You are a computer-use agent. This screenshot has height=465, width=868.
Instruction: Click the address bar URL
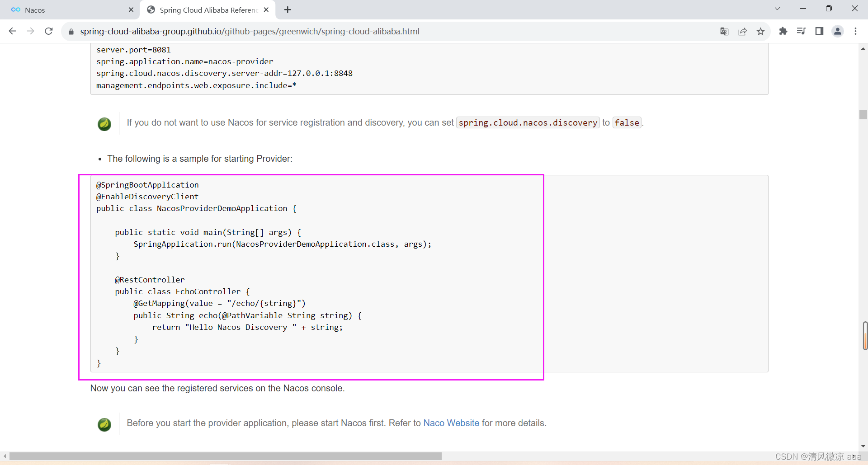(x=250, y=32)
